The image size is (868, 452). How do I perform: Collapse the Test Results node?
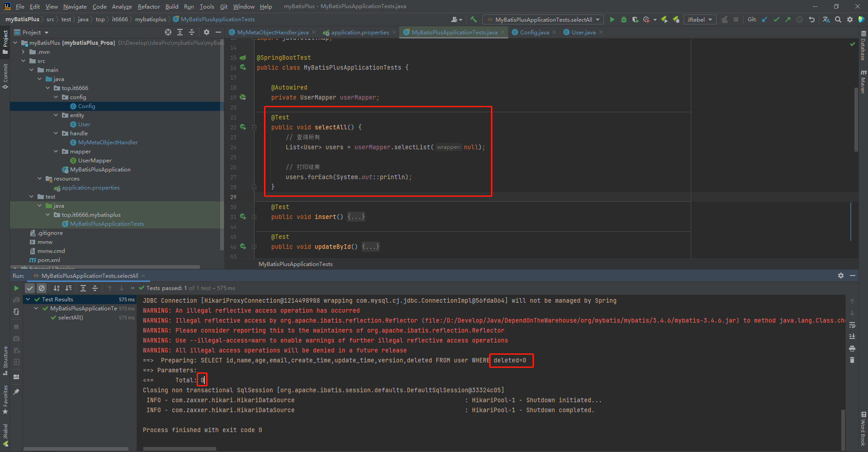click(28, 300)
